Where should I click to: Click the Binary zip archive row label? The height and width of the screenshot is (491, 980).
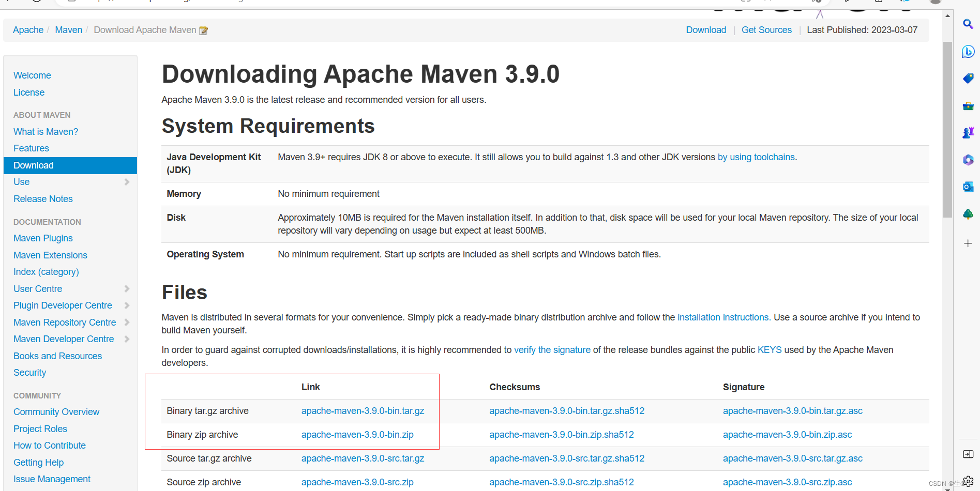point(202,435)
